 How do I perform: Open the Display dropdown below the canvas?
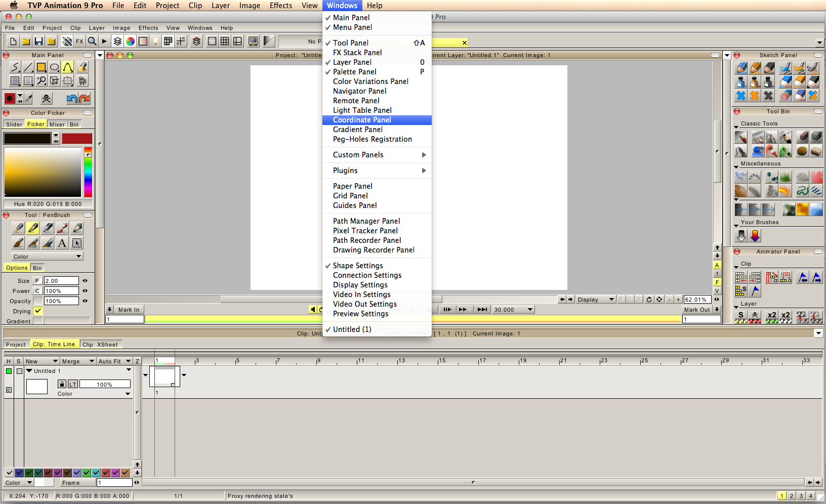tap(596, 300)
